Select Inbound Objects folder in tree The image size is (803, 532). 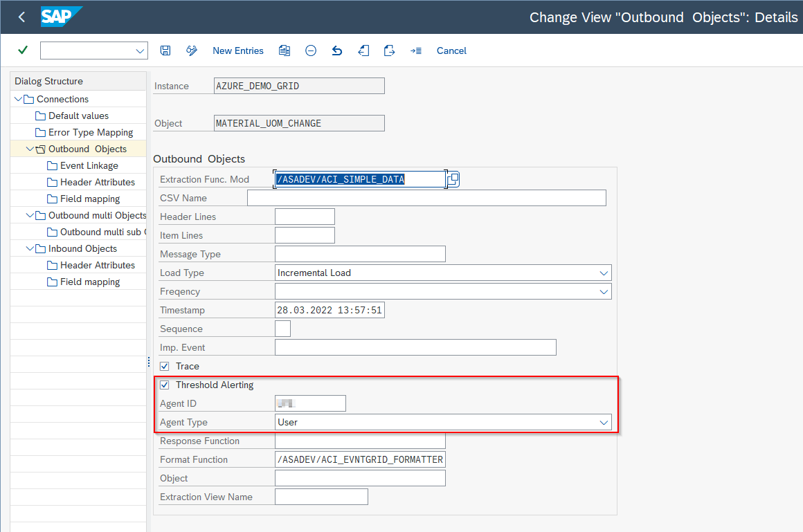click(82, 249)
